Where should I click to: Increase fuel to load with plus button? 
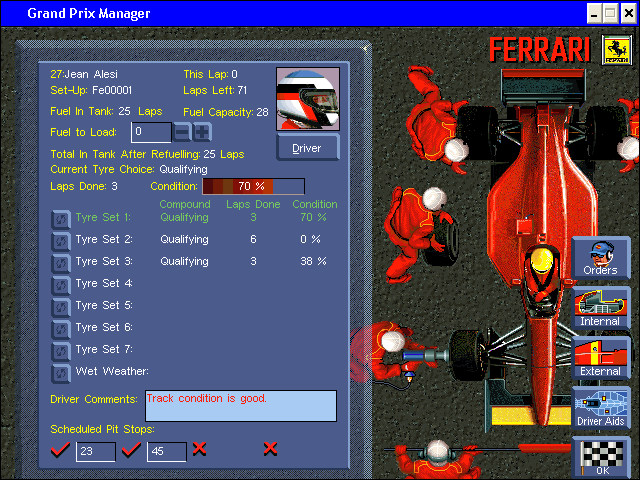pos(202,132)
